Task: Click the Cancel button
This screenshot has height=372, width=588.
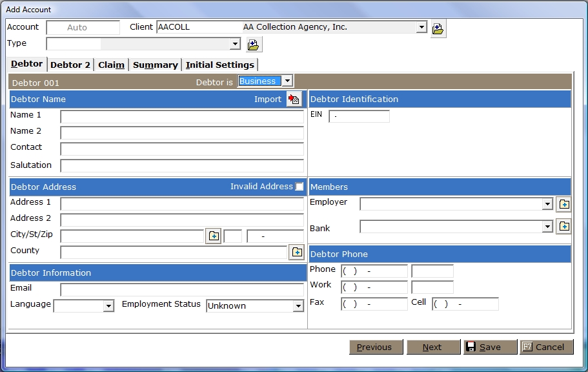Action: click(547, 347)
